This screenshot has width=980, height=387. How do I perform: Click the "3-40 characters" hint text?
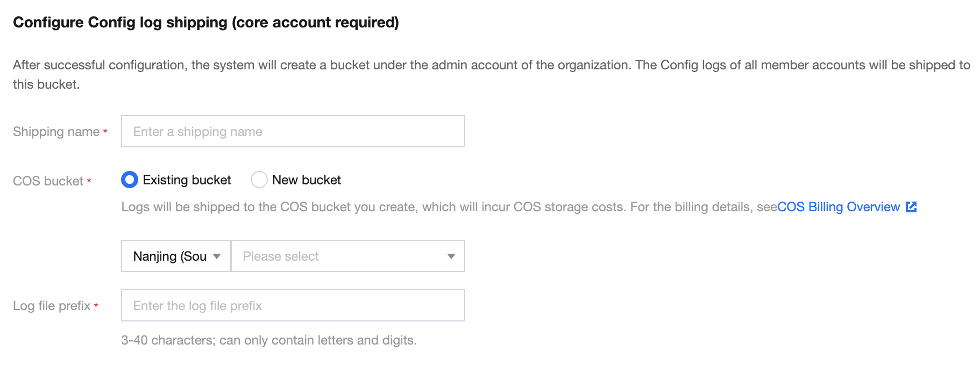point(269,340)
